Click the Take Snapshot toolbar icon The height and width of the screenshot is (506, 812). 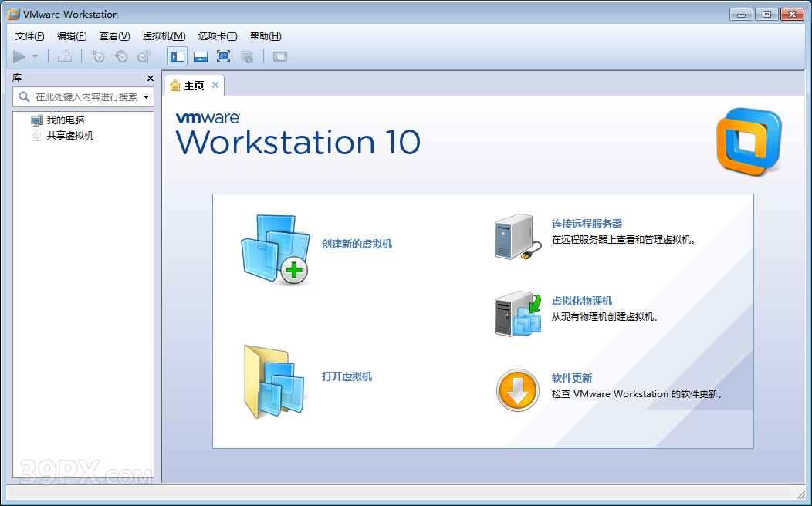point(98,56)
